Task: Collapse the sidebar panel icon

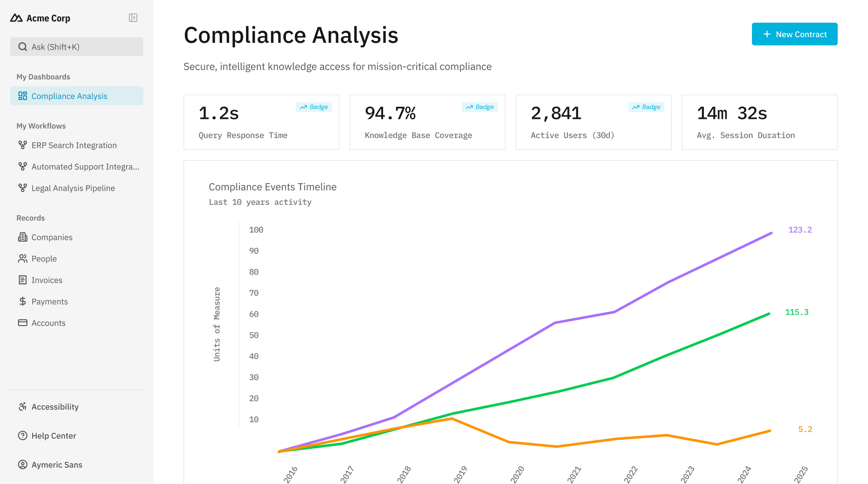Action: 133,18
